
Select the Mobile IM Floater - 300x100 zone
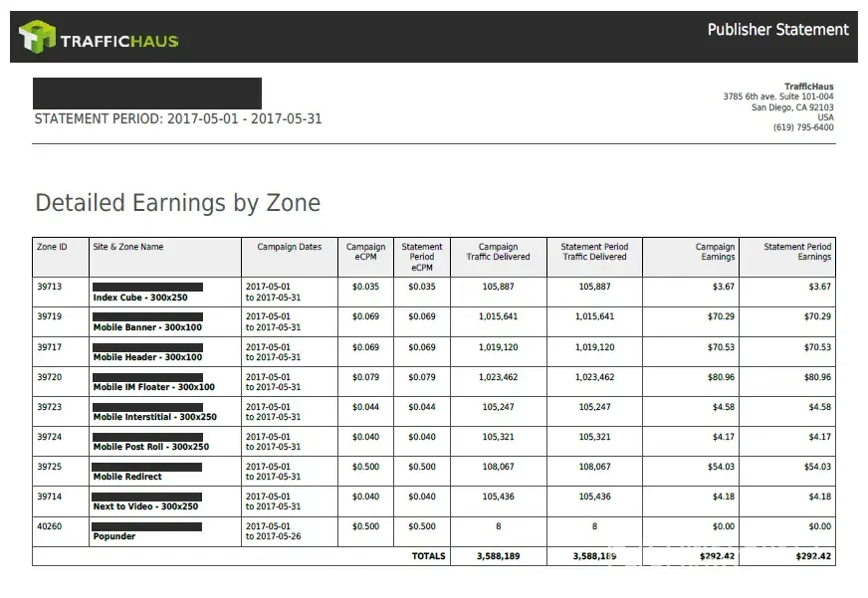(153, 387)
